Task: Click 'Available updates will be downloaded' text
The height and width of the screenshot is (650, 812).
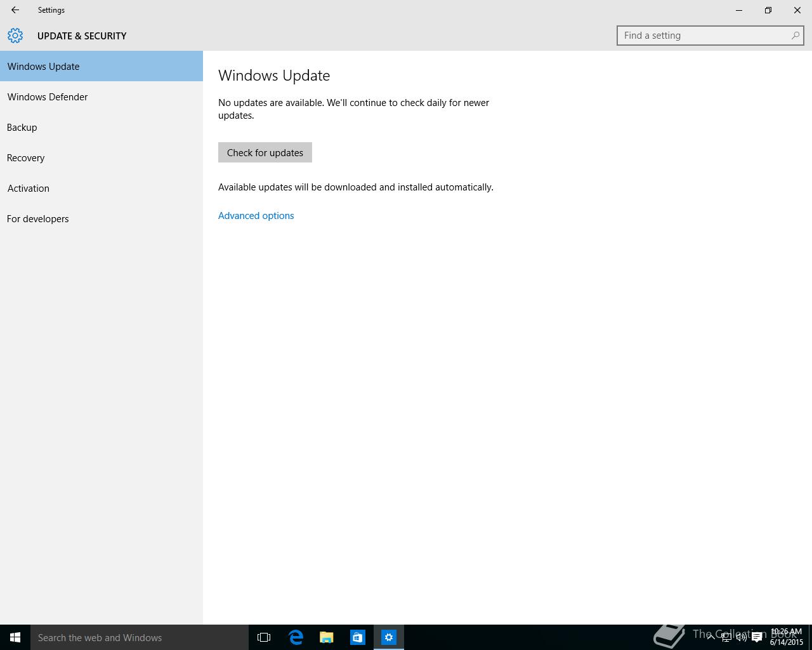Action: click(356, 187)
